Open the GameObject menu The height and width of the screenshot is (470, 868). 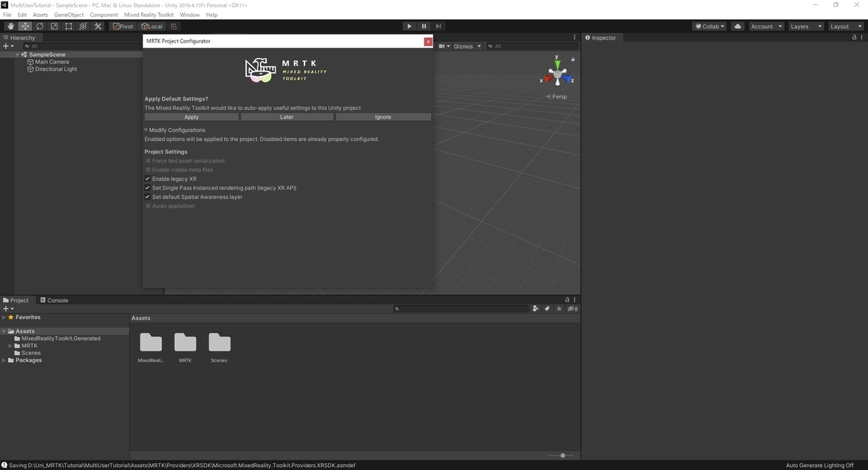[x=69, y=14]
